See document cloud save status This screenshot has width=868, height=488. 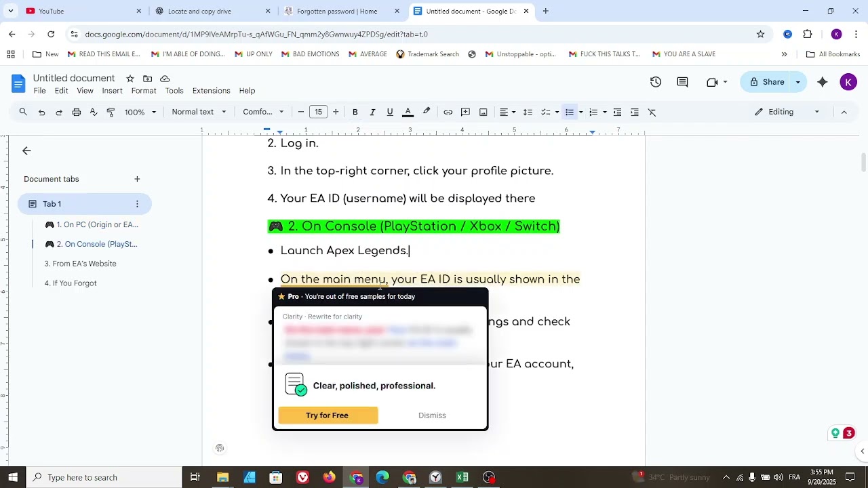[x=165, y=79]
